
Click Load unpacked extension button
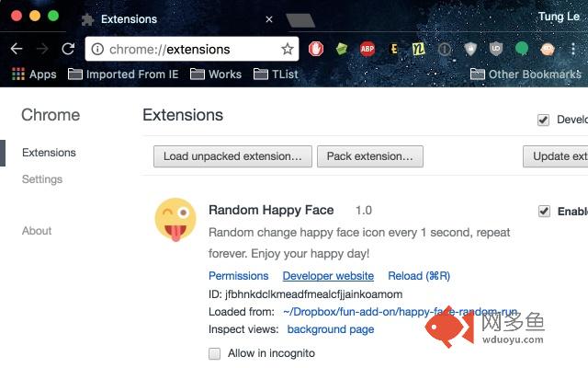[232, 156]
